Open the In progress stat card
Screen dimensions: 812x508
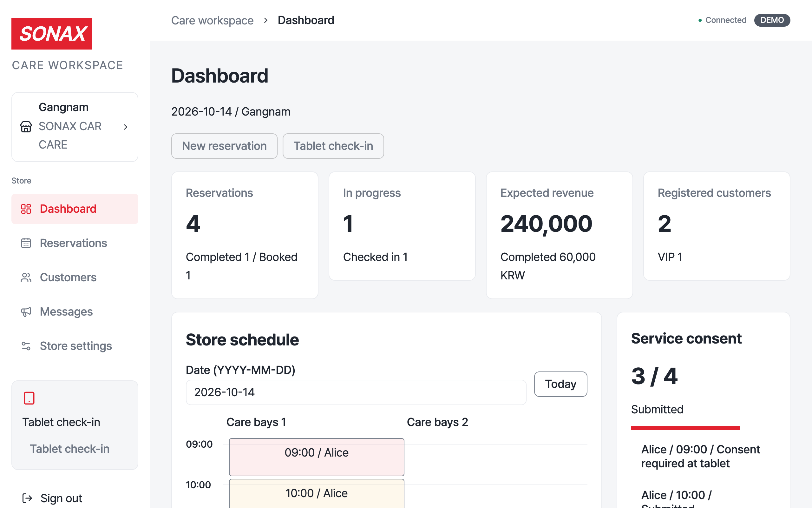[402, 226]
